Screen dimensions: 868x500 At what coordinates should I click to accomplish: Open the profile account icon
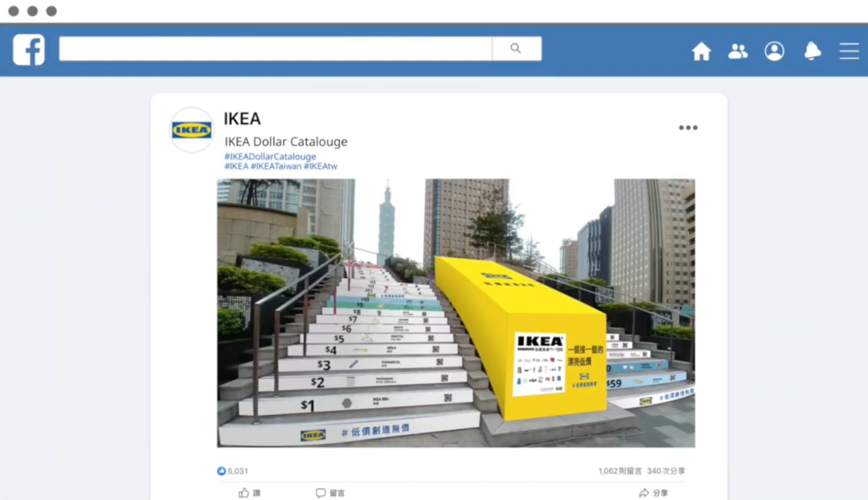tap(775, 51)
